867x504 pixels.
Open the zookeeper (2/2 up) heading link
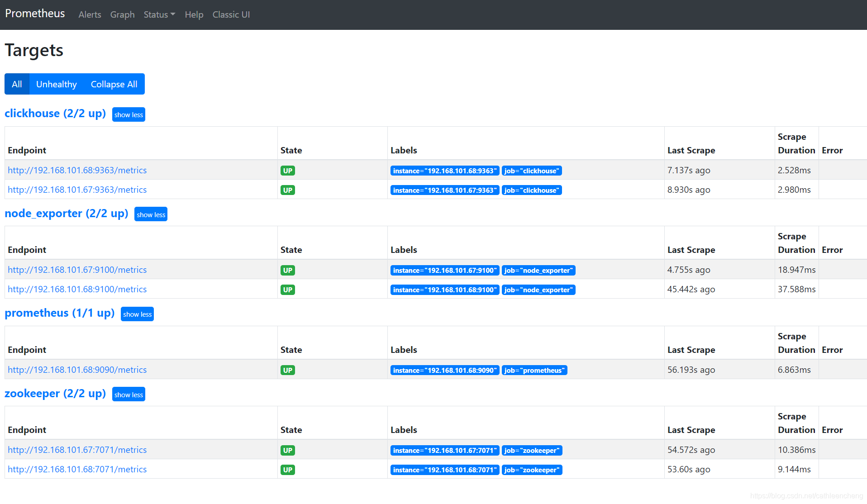click(55, 393)
